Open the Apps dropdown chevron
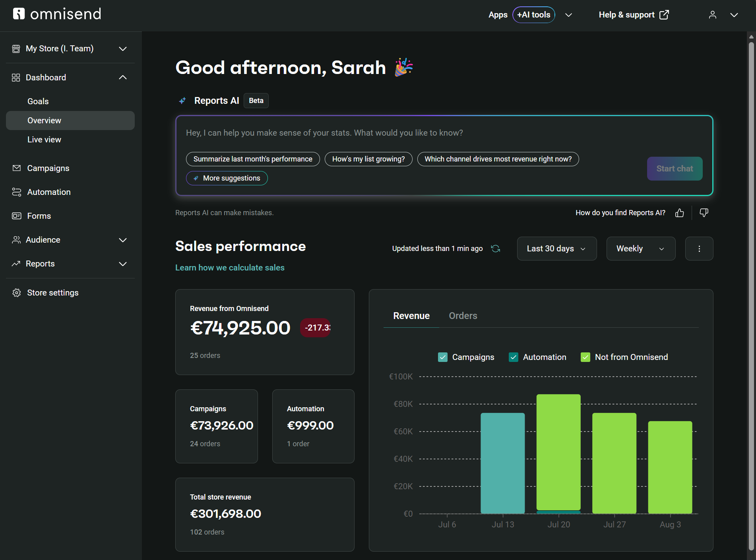 (x=569, y=15)
